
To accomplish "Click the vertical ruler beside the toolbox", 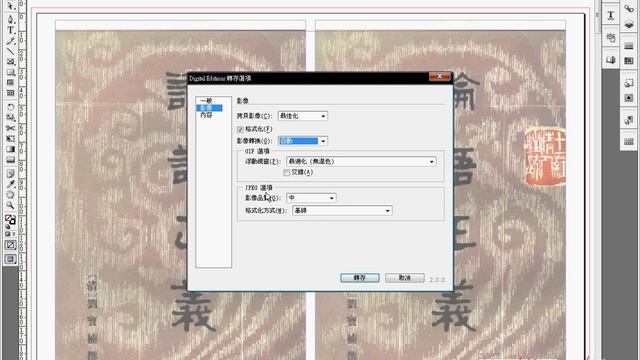I will tap(22, 180).
